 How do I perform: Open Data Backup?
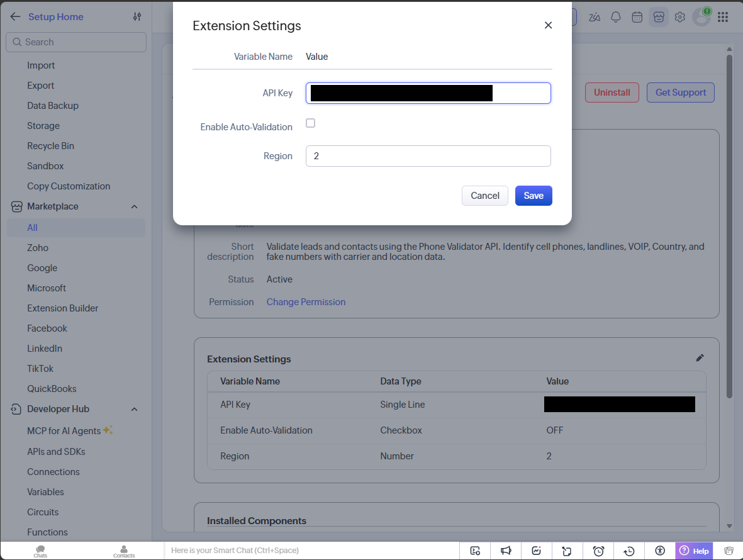click(53, 106)
